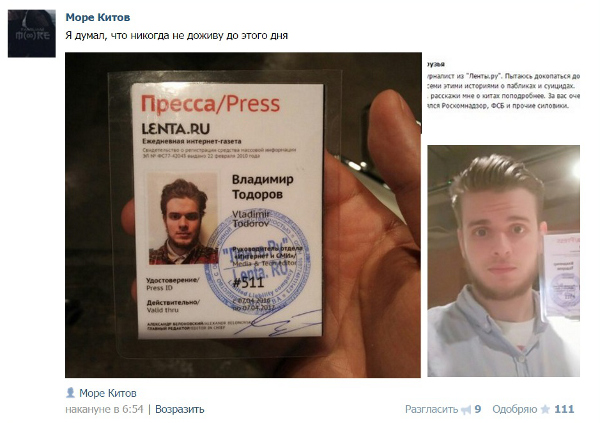This screenshot has width=600, height=423.
Task: Open the bearded man selfie photo
Action: pos(504,261)
